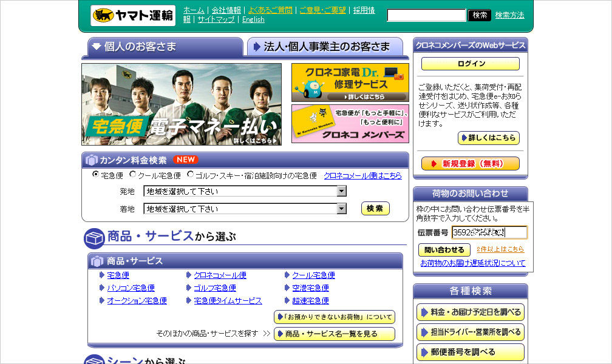The height and width of the screenshot is (364, 612).
Task: Open the 検索方法 help link
Action: click(510, 15)
